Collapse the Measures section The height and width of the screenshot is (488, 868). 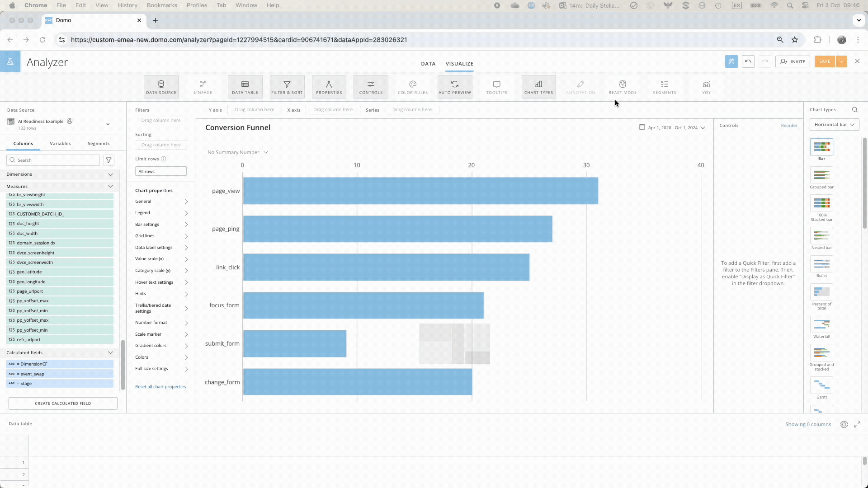pyautogui.click(x=110, y=187)
